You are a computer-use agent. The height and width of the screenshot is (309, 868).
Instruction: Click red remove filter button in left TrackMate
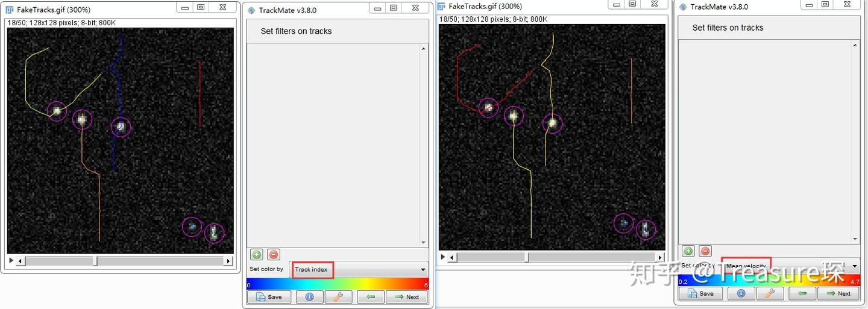274,255
